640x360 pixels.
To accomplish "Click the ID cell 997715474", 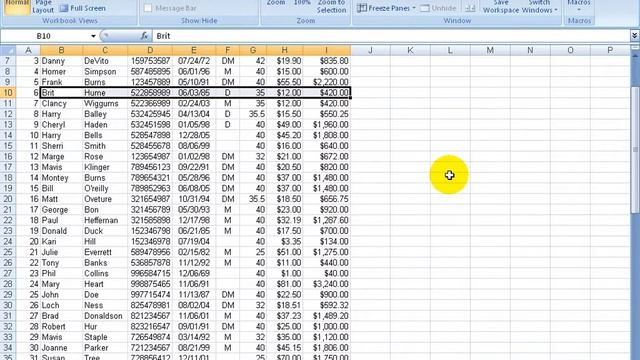I will tap(150, 294).
